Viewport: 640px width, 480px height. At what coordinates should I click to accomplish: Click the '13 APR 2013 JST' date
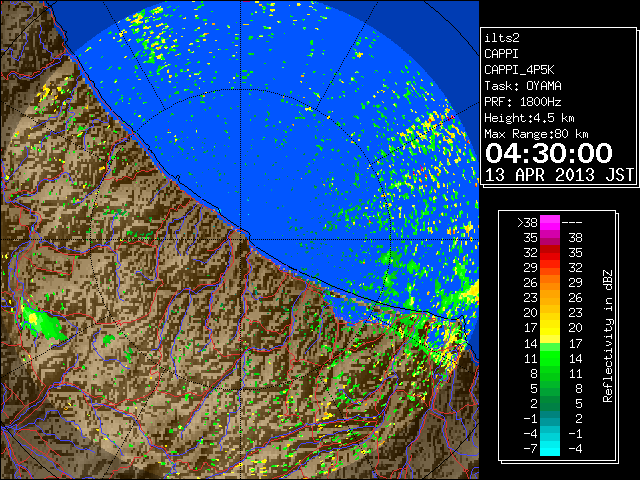point(559,175)
